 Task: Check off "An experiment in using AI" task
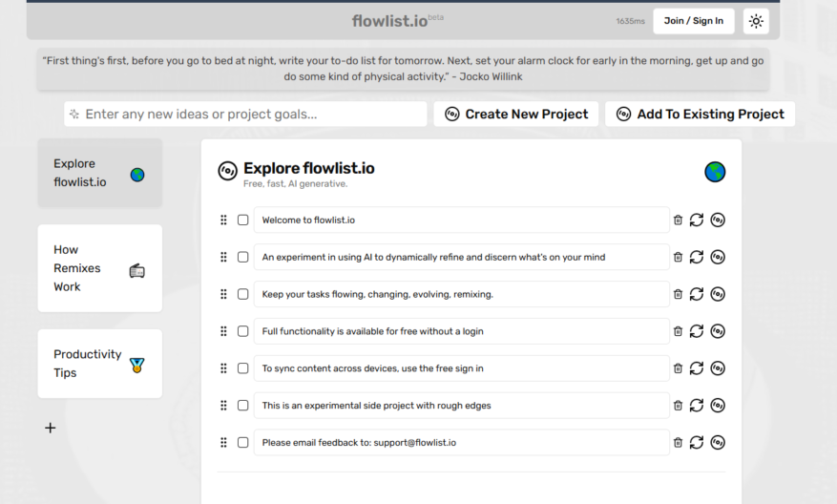tap(242, 258)
